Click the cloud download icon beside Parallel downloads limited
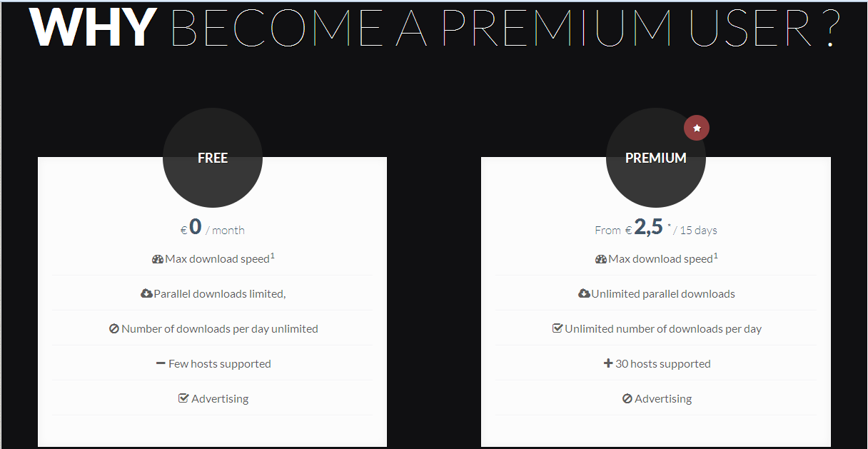Image resolution: width=868 pixels, height=449 pixels. point(146,293)
